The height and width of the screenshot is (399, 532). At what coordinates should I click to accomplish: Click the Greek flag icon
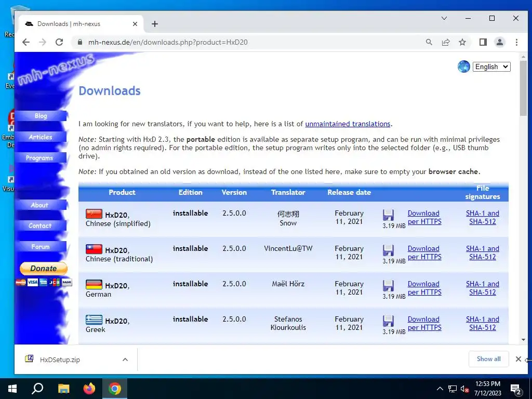[x=94, y=320]
